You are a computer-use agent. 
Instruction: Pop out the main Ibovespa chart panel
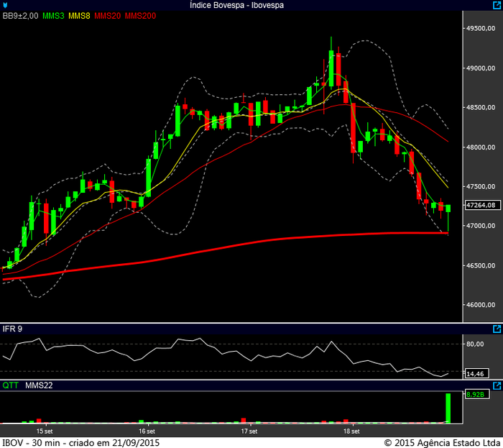pyautogui.click(x=497, y=5)
